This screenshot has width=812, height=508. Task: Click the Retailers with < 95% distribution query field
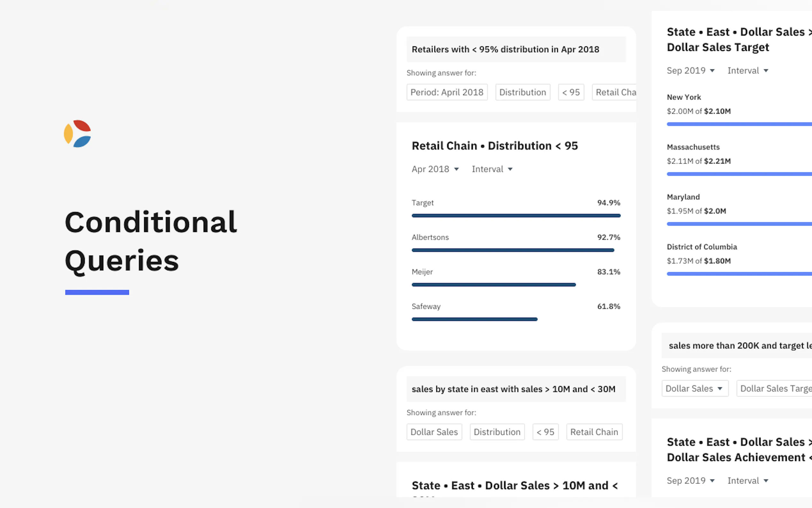pyautogui.click(x=516, y=49)
